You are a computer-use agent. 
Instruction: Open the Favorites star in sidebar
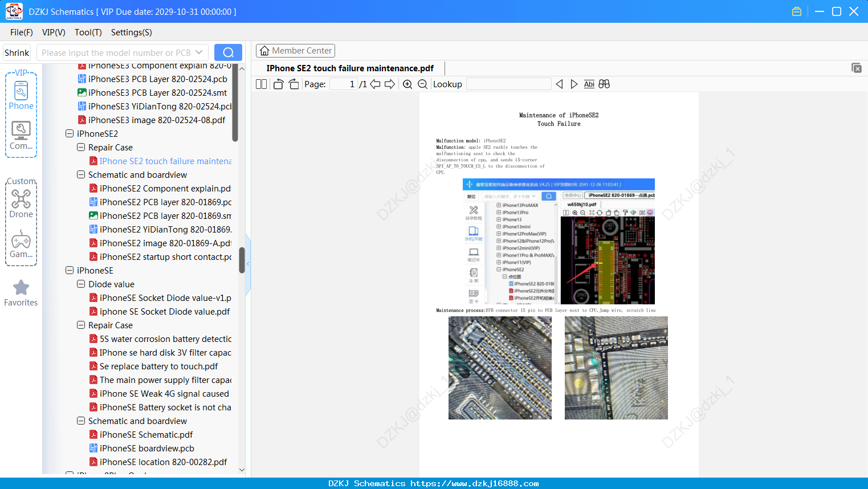tap(21, 293)
